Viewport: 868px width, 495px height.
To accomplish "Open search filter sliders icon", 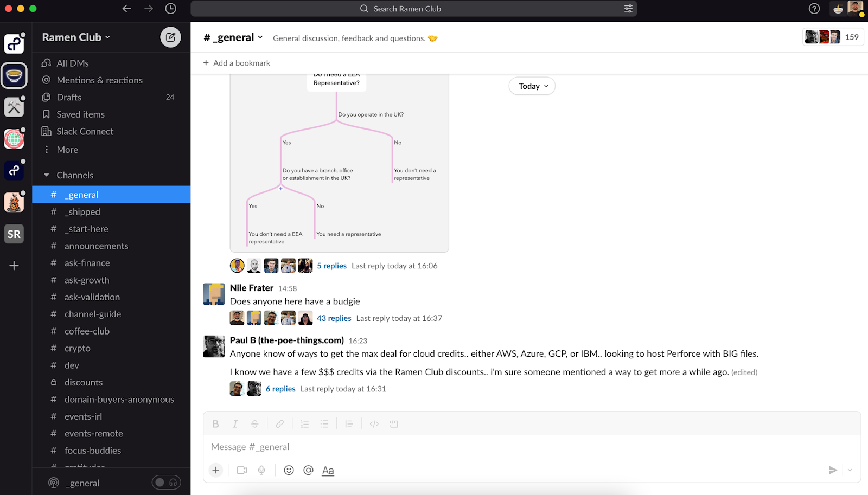I will point(628,9).
